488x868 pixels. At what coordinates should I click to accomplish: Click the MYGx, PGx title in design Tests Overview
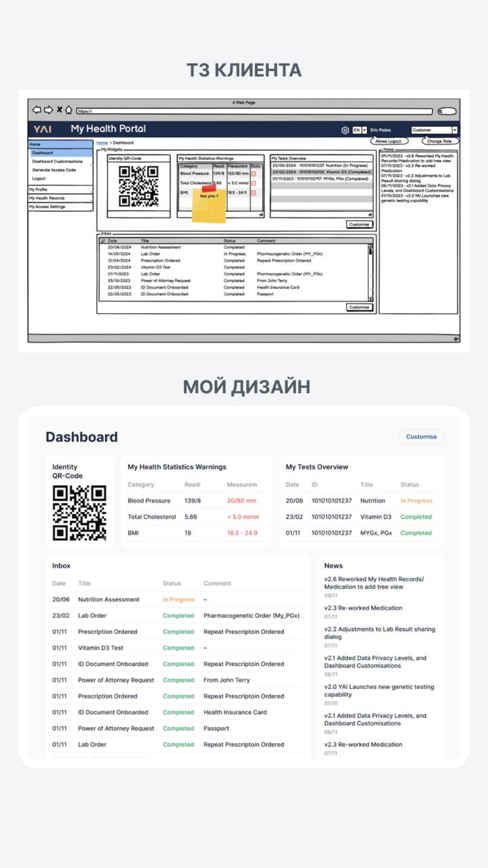pos(376,533)
